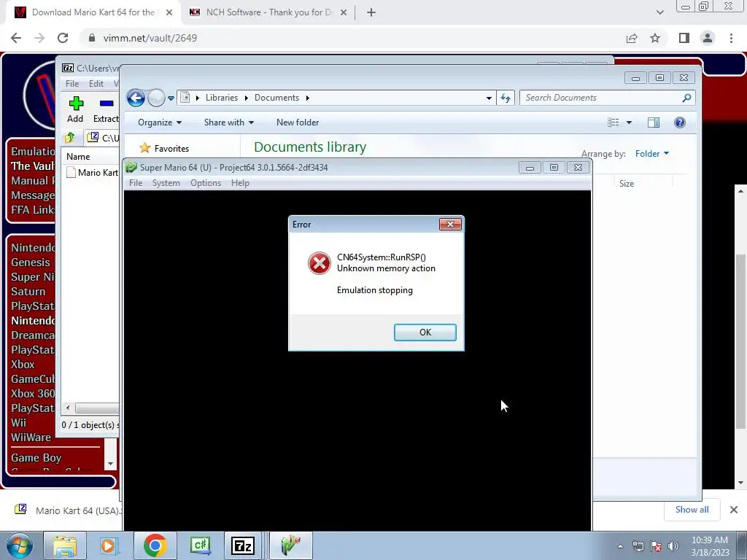Click Libraries in the Explorer address path
The width and height of the screenshot is (747, 560).
(x=222, y=98)
